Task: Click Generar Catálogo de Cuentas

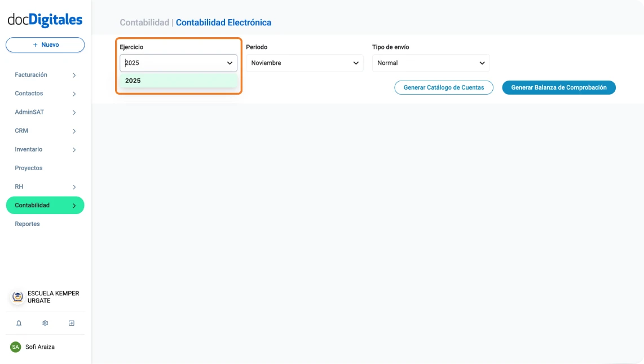Action: pos(444,87)
